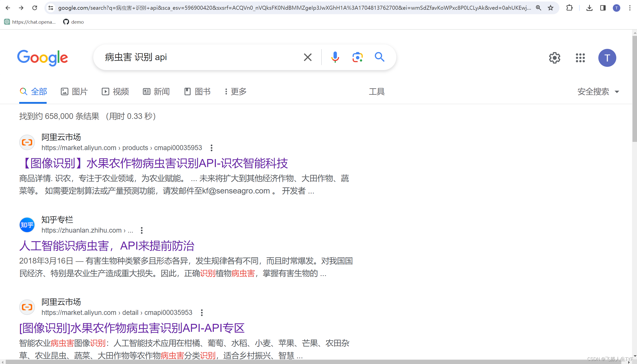
Task: Clear the search box with X
Action: [x=308, y=57]
